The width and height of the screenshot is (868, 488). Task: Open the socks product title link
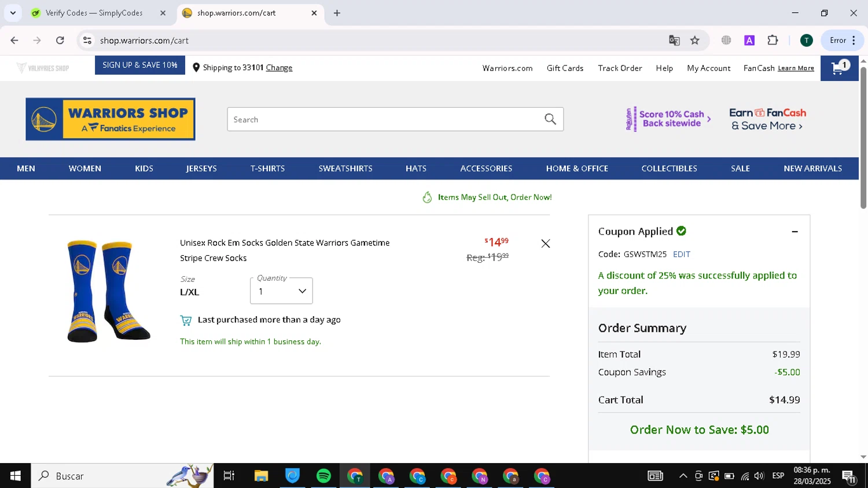(x=285, y=250)
